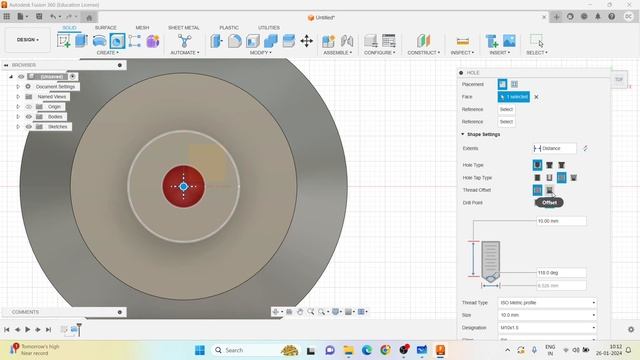Switch to the MESH tab

(x=142, y=28)
